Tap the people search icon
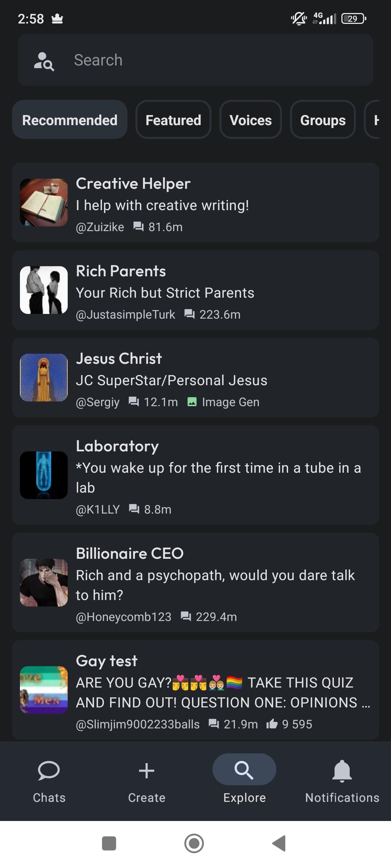Viewport: 391px width, 868px height. pyautogui.click(x=44, y=61)
